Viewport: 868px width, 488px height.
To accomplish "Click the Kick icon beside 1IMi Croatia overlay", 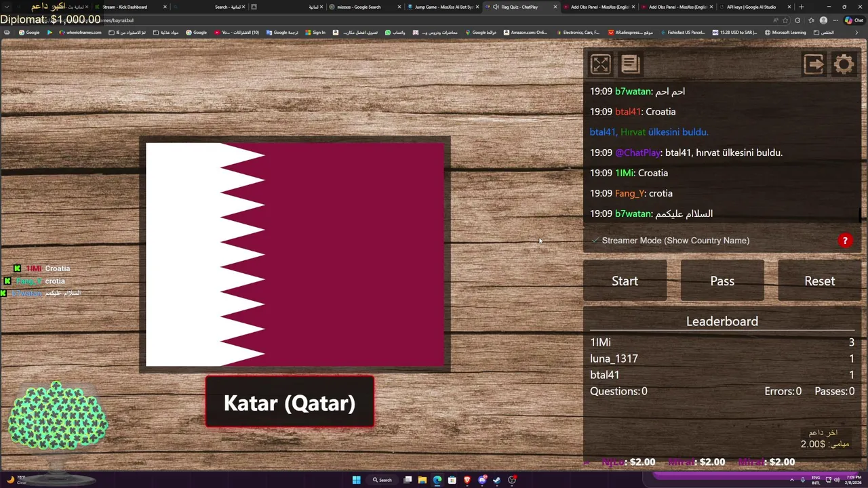I will (18, 268).
